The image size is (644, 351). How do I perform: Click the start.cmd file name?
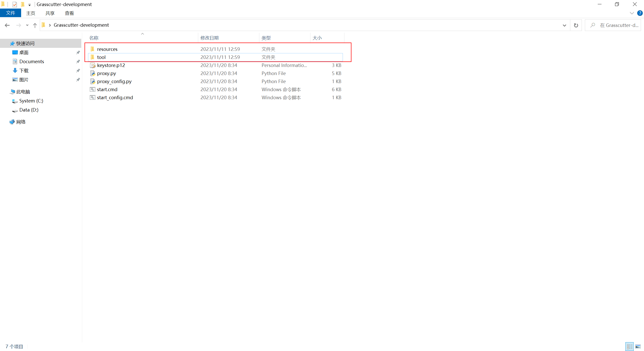(107, 90)
